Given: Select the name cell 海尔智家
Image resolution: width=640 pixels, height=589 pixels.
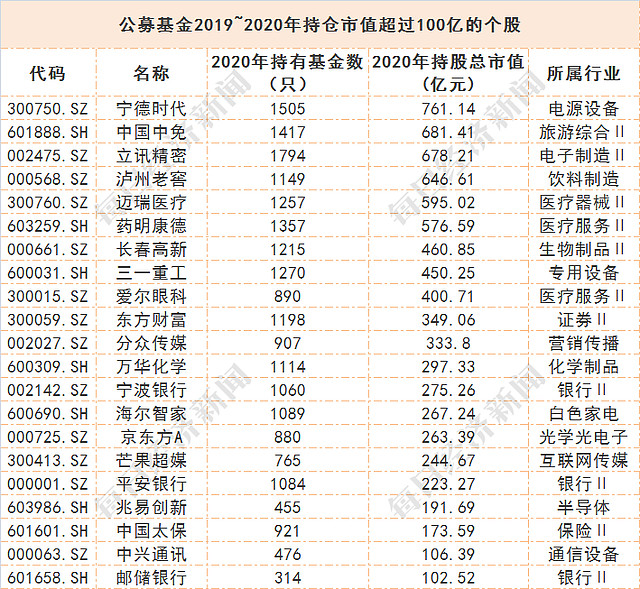Looking at the screenshot, I should 151,414.
